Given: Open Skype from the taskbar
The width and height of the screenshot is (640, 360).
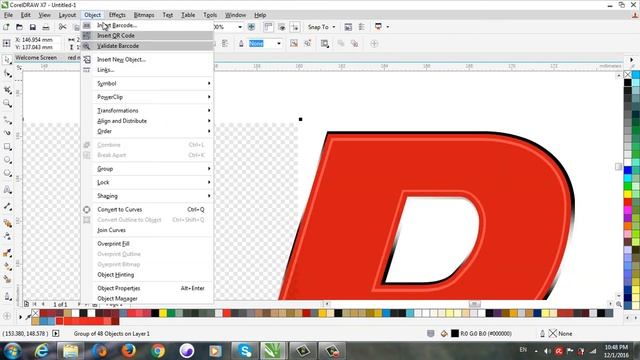Looking at the screenshot, I should [244, 351].
